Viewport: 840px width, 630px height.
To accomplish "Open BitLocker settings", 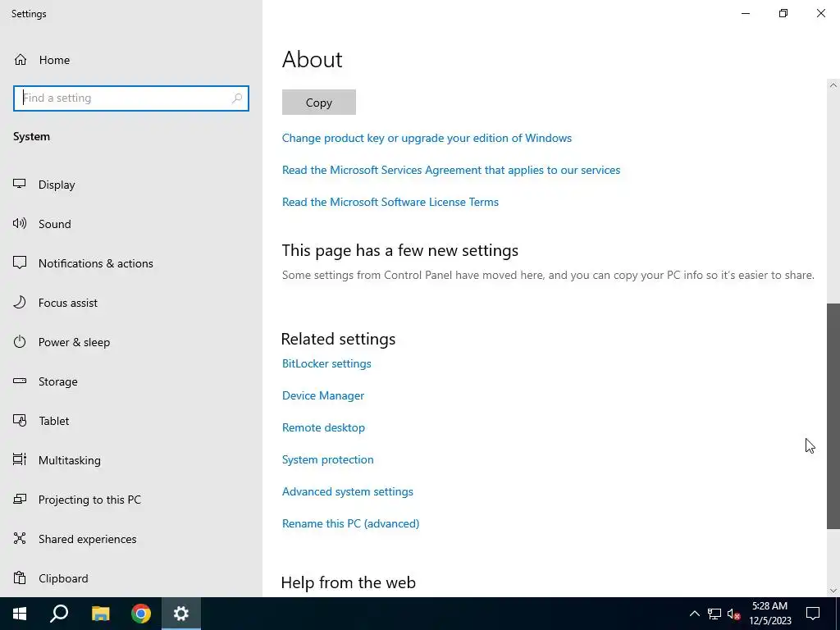I will [x=326, y=363].
